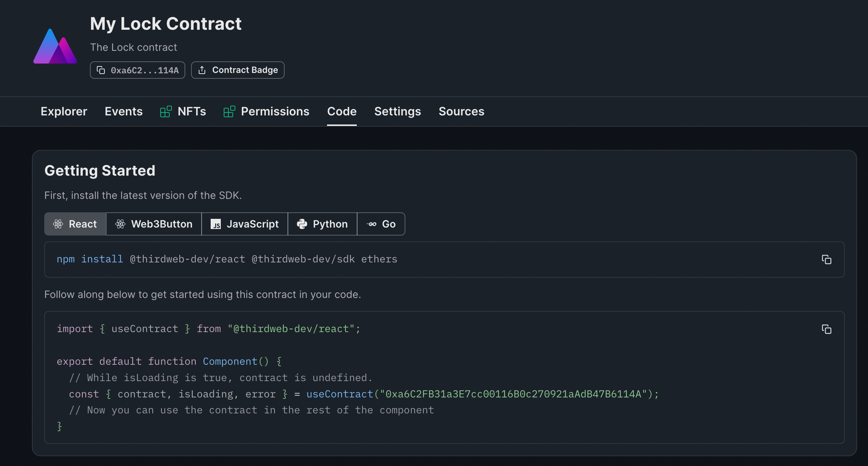Navigate to the Events tab
Image resolution: width=868 pixels, height=466 pixels.
pyautogui.click(x=124, y=111)
